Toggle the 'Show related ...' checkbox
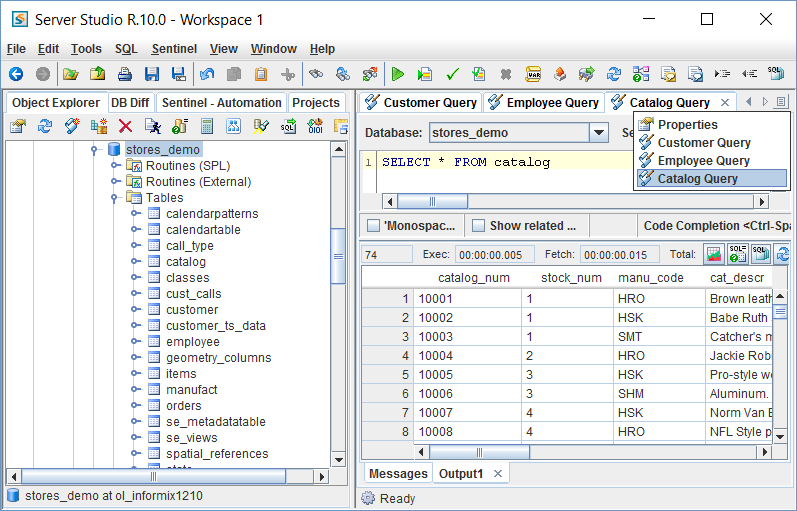This screenshot has height=511, width=797. pos(478,226)
